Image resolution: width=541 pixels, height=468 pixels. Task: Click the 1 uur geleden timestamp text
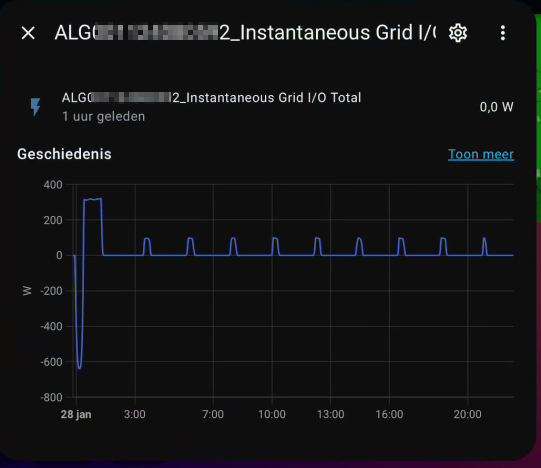(104, 117)
